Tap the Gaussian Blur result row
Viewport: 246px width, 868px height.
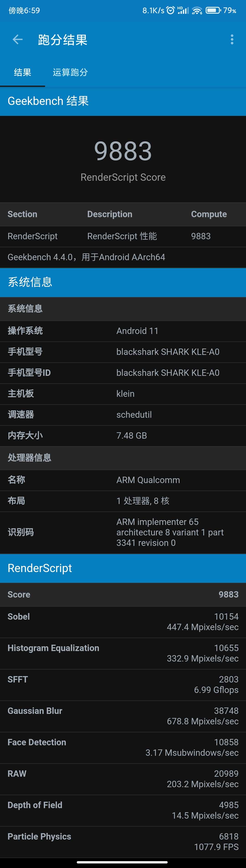pos(123,716)
